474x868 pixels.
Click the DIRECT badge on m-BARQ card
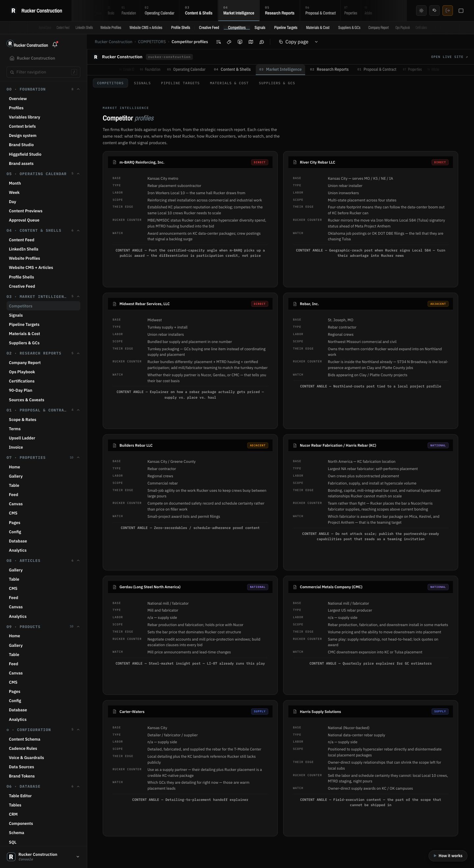[x=259, y=162]
